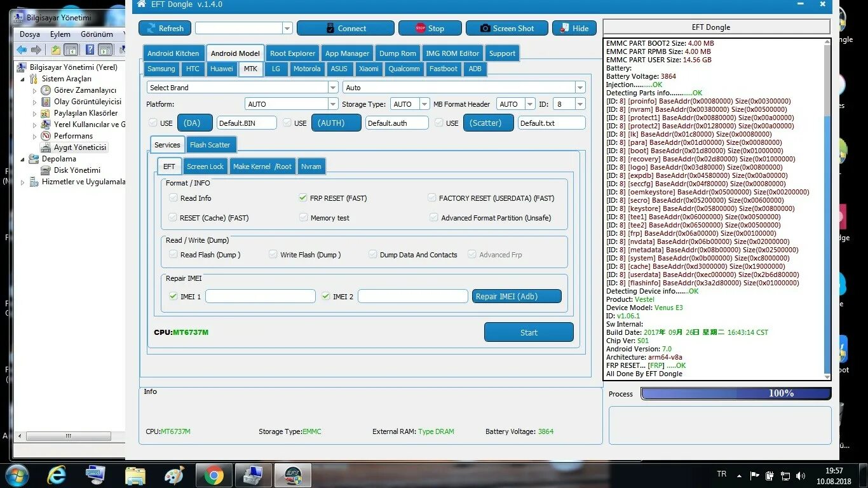Click the Stop button
The width and height of the screenshot is (868, 488).
coord(430,28)
